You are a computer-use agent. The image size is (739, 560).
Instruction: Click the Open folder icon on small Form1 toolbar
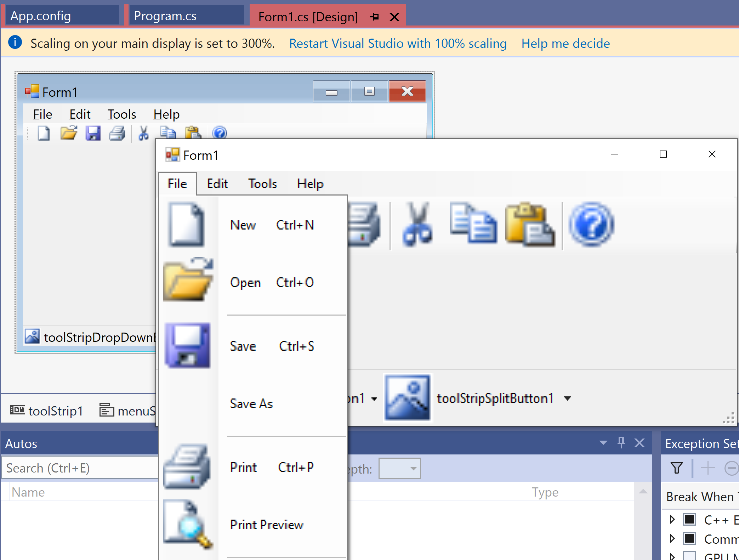(x=68, y=133)
